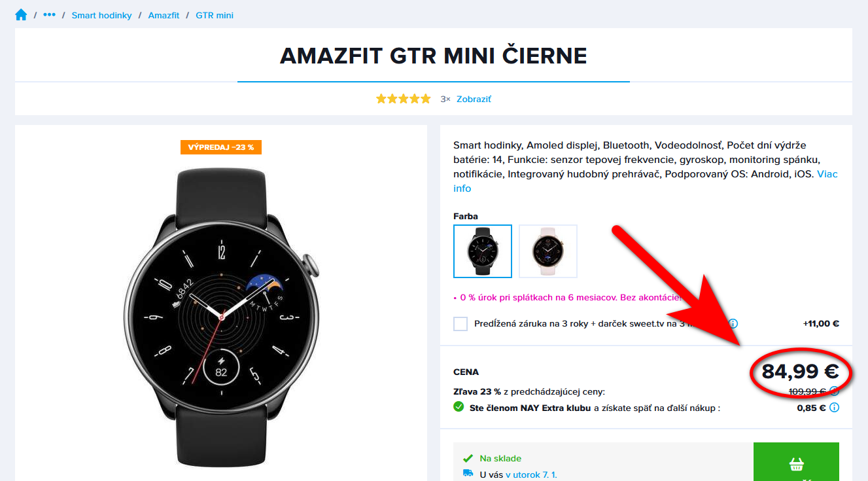Open the GTR mini breadcrumb link
The image size is (868, 481).
tap(215, 15)
